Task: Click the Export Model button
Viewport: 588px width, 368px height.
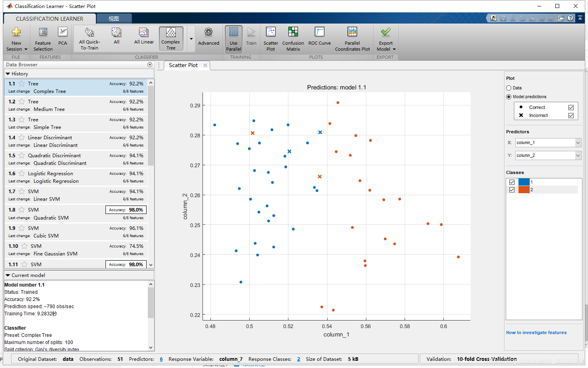Action: 385,38
